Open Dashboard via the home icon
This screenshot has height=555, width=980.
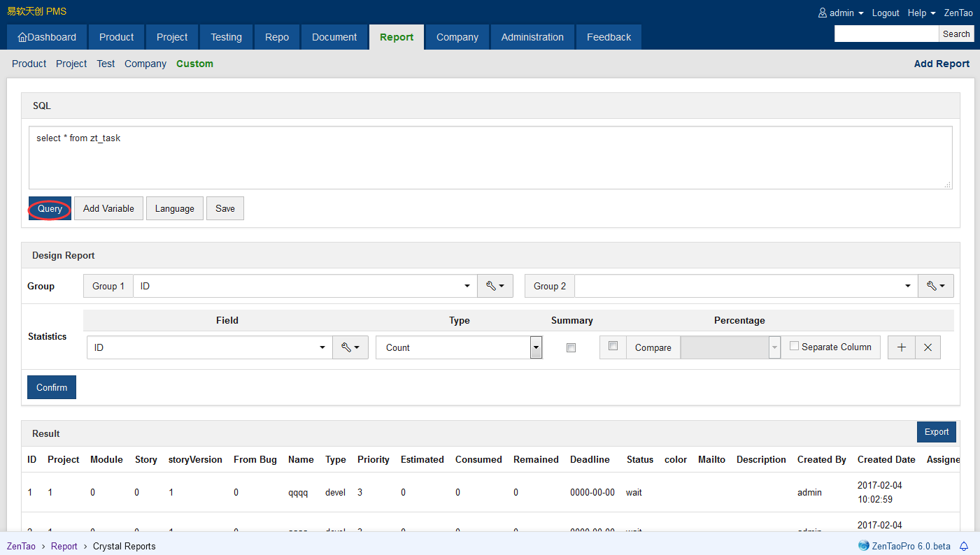(x=23, y=38)
